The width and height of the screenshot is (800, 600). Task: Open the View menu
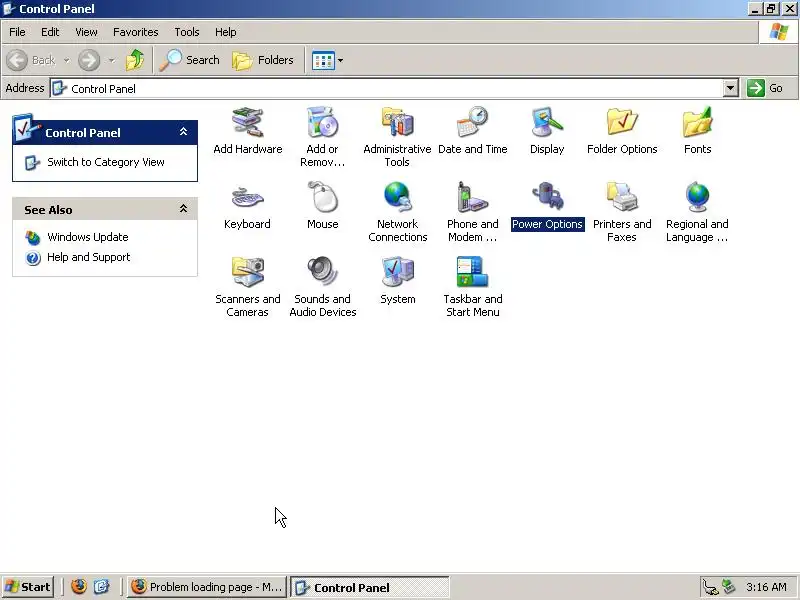tap(86, 32)
